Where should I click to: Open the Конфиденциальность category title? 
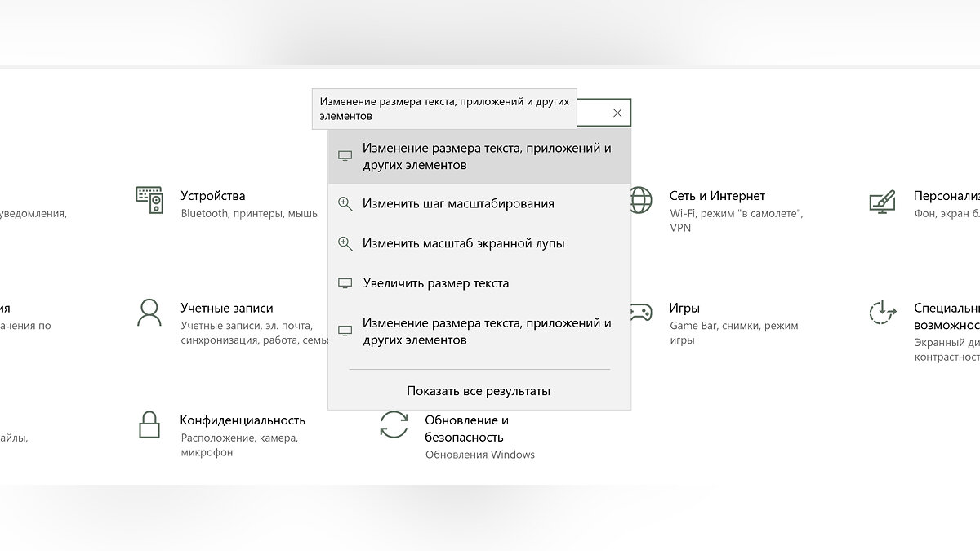243,420
